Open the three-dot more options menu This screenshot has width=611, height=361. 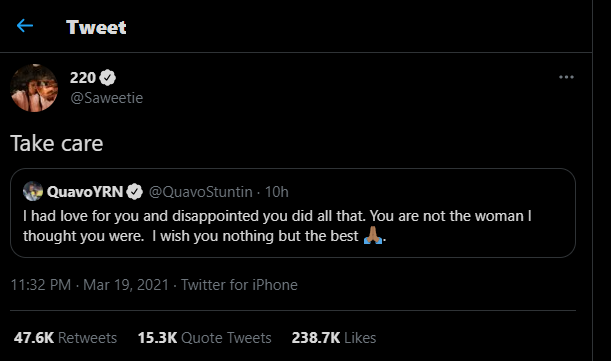[x=566, y=77]
